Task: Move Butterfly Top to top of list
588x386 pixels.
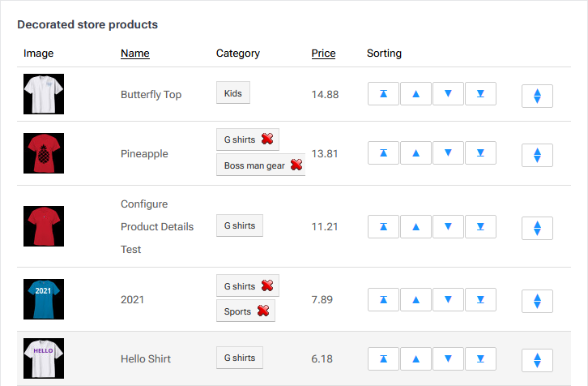Action: click(383, 94)
